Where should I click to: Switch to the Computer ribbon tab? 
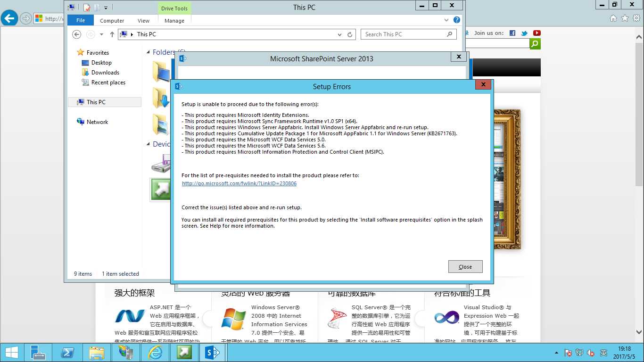tap(112, 21)
